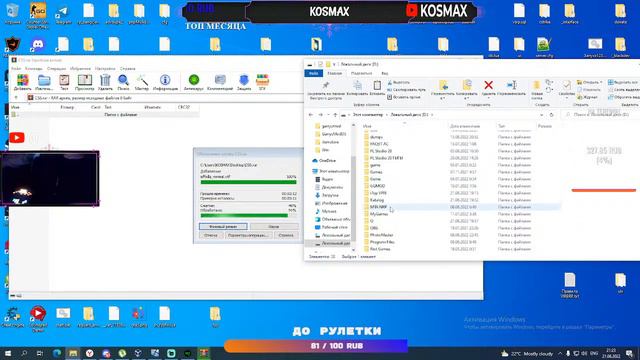The height and width of the screenshot is (360, 640).
Task: Click Explorer's New folder ribbon icon
Action: pos(536,86)
